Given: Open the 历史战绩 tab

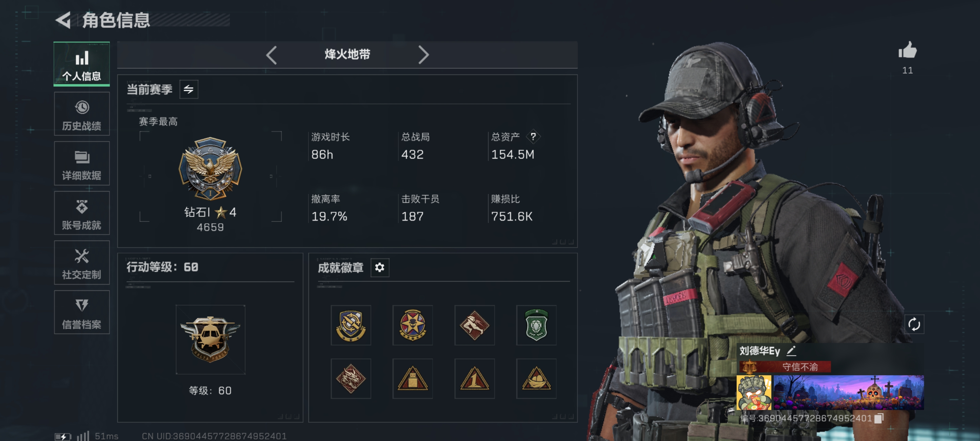Looking at the screenshot, I should click(x=82, y=114).
